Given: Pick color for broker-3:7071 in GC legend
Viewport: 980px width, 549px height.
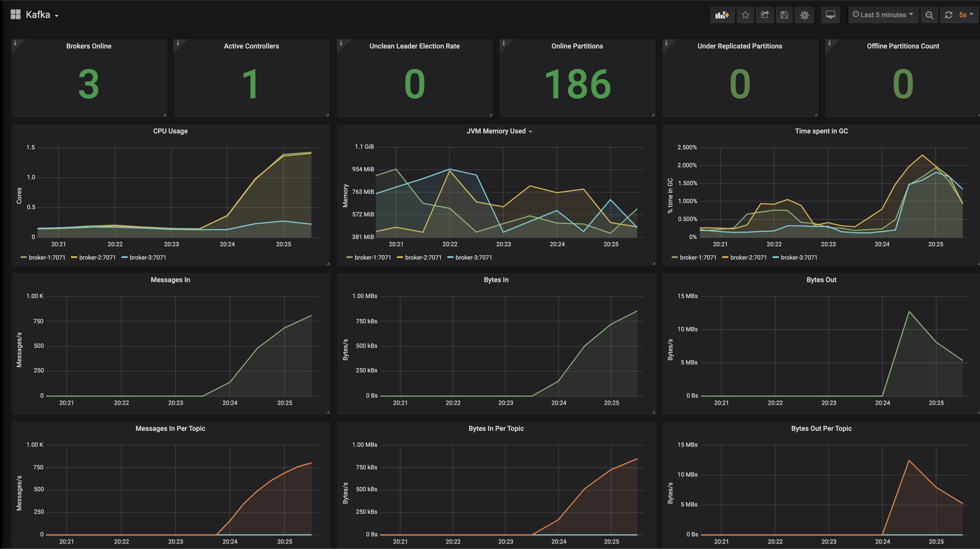Looking at the screenshot, I should click(x=776, y=257).
